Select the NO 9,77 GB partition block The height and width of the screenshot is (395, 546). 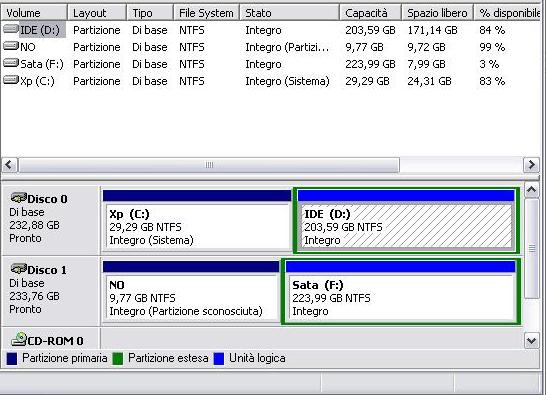coord(191,291)
